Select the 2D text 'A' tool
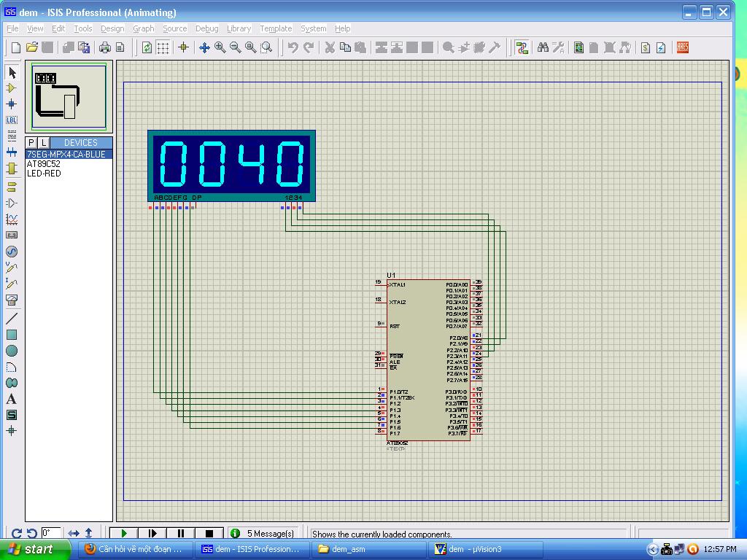The image size is (747, 560). coord(12,399)
